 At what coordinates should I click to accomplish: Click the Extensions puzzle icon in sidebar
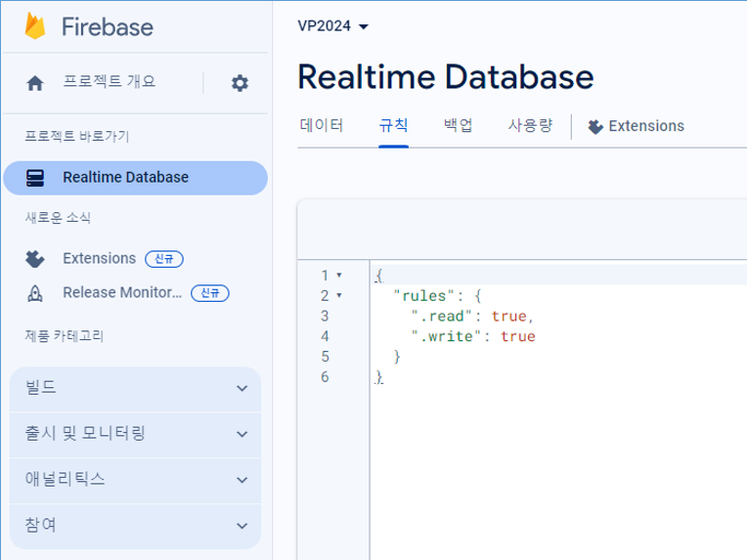(35, 259)
